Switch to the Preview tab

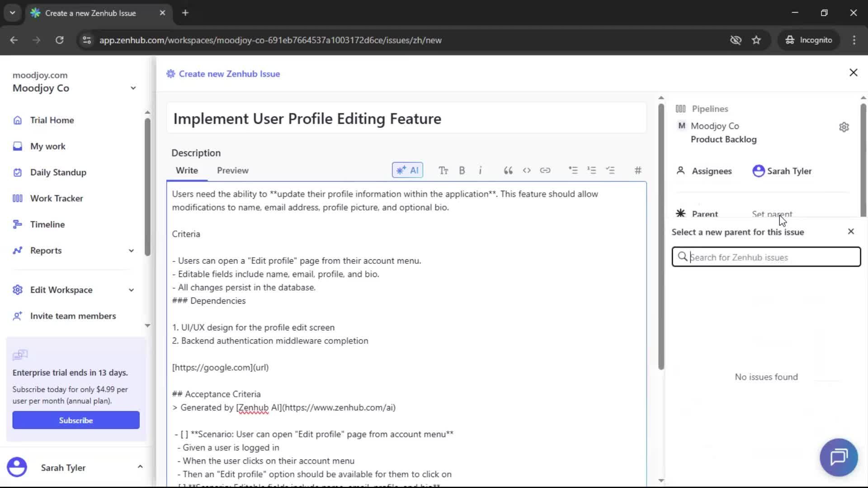(232, 170)
